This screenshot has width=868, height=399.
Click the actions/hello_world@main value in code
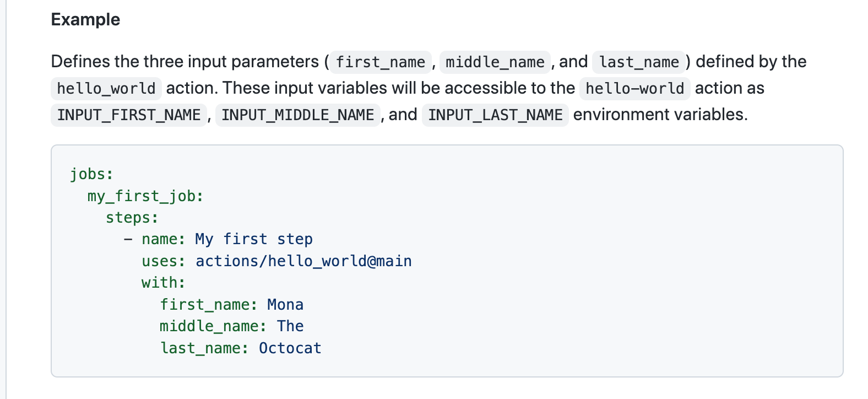click(x=303, y=261)
